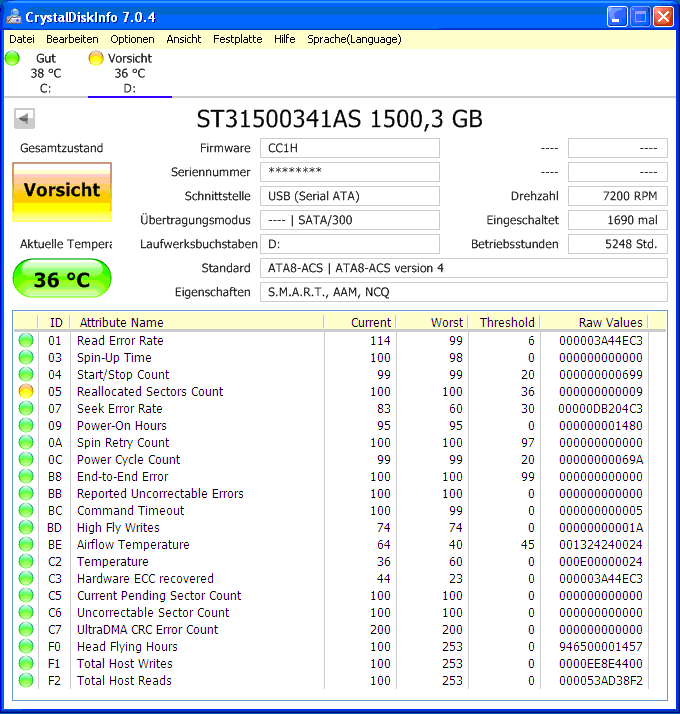Click the disk title ST31500341AS 1500,3 GB

pyautogui.click(x=339, y=119)
